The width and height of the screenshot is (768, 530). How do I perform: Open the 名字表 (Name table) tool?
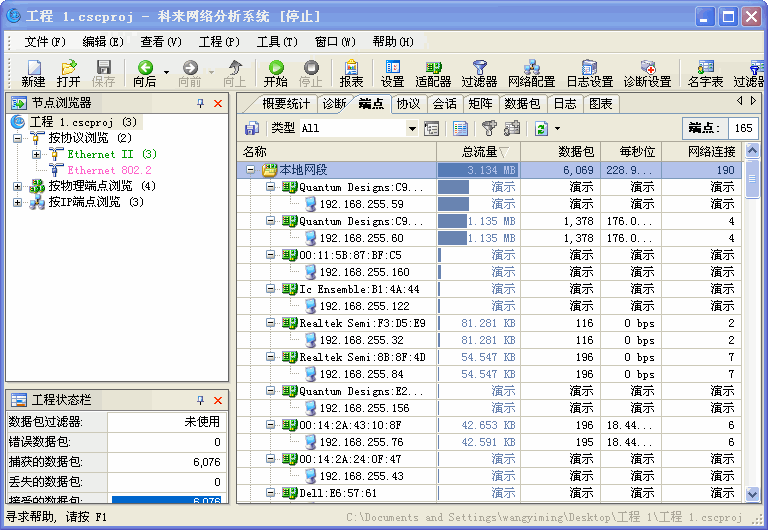tap(705, 73)
